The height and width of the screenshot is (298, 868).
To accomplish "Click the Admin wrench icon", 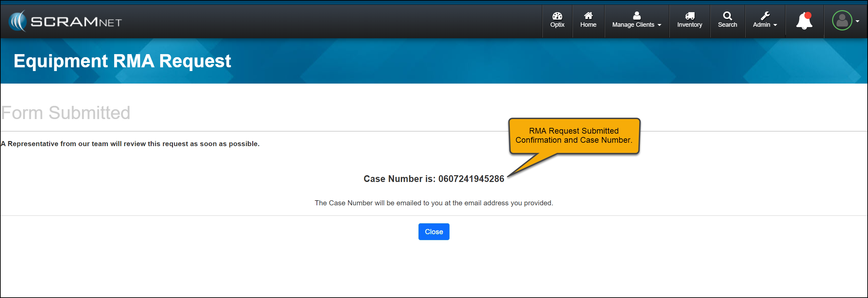I will coord(765,16).
